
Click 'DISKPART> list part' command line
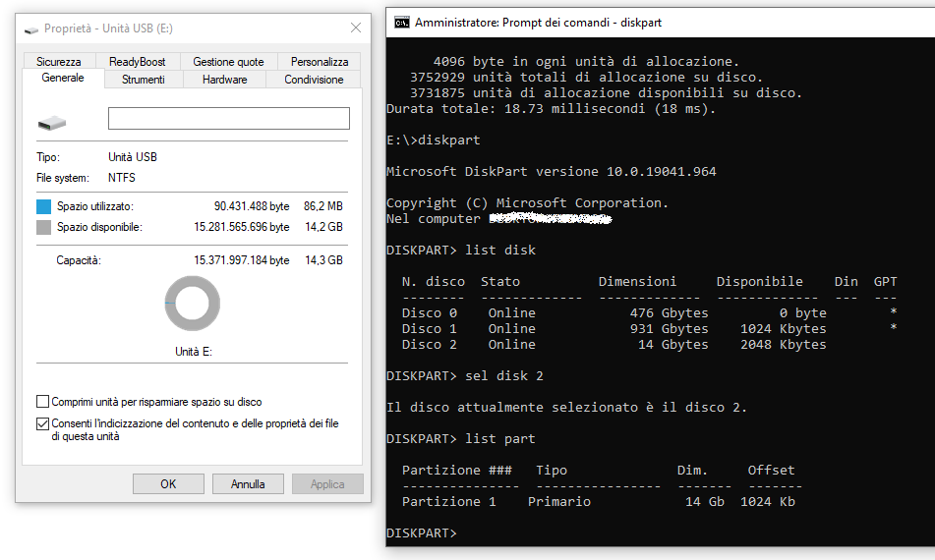[461, 439]
